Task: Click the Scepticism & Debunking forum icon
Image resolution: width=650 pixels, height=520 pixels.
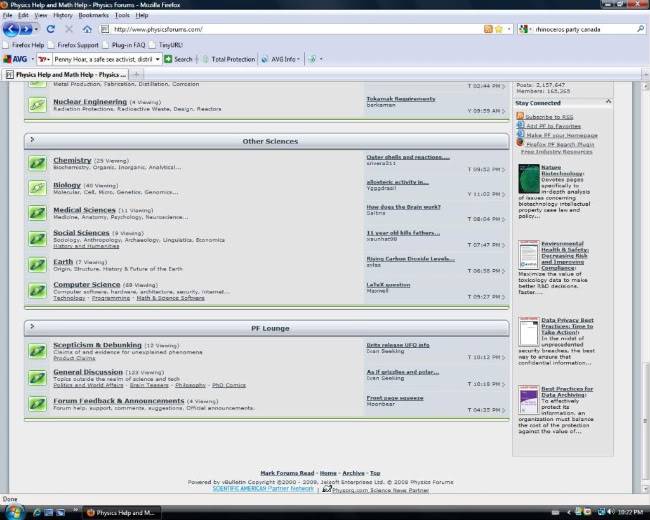Action: coord(37,351)
